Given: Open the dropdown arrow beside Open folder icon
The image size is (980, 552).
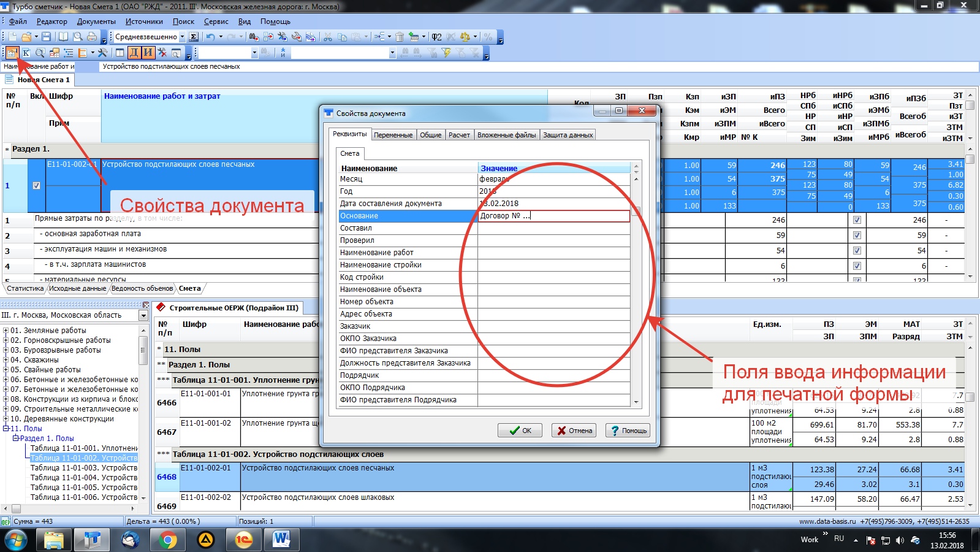Looking at the screenshot, I should click(36, 37).
